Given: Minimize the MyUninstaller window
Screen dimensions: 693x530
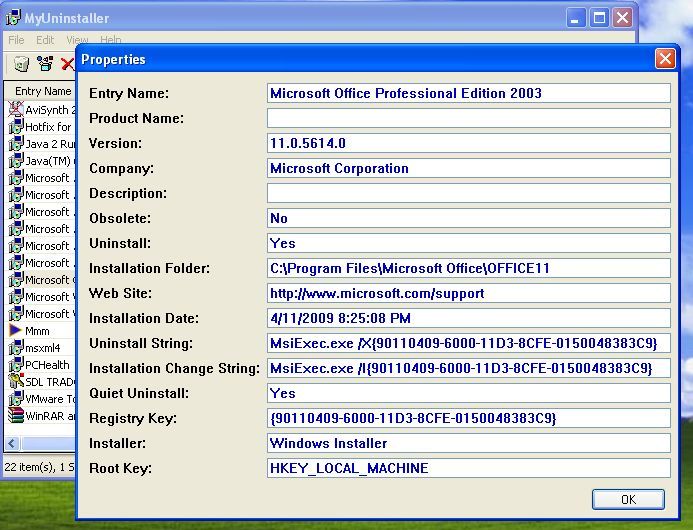Looking at the screenshot, I should tap(576, 18).
